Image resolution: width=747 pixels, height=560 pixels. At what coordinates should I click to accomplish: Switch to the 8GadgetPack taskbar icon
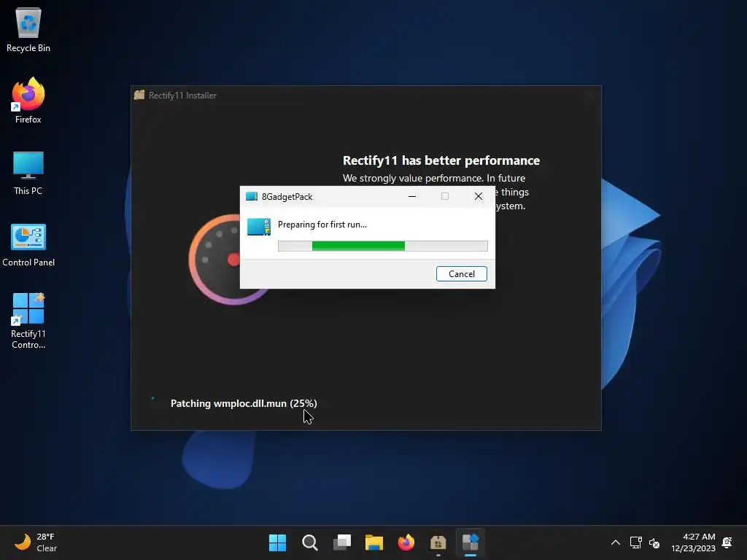click(x=471, y=542)
